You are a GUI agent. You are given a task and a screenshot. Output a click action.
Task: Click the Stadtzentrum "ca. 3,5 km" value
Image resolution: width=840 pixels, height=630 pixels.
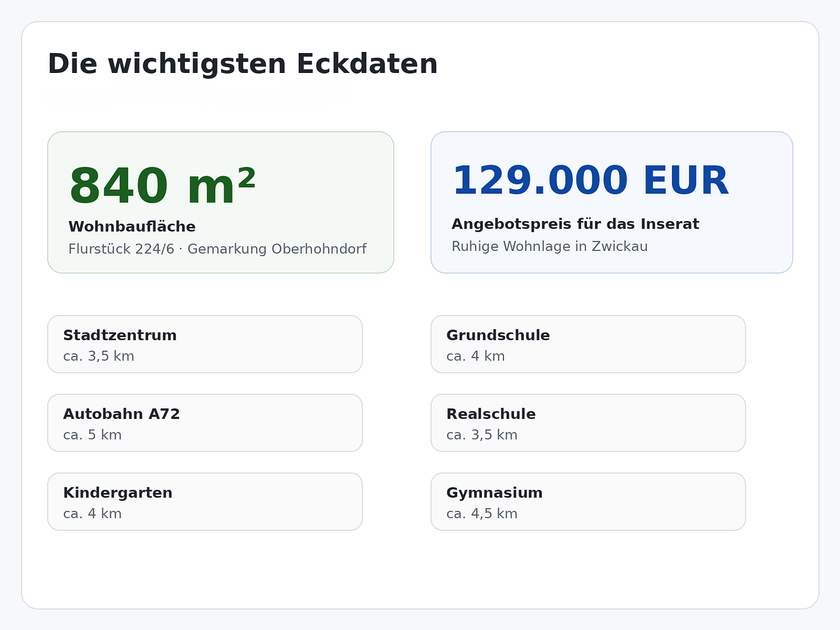(99, 356)
